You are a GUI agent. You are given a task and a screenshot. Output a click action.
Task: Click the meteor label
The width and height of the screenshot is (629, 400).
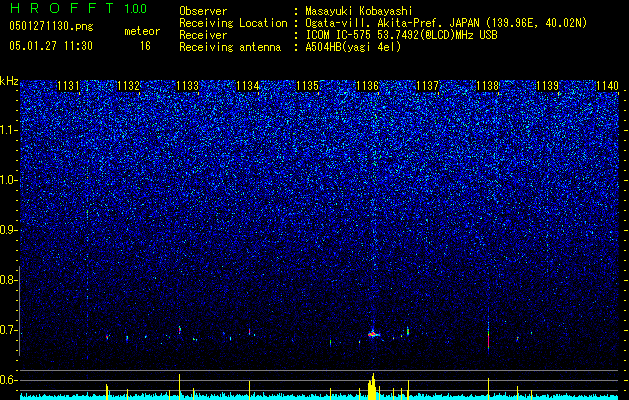(x=142, y=31)
